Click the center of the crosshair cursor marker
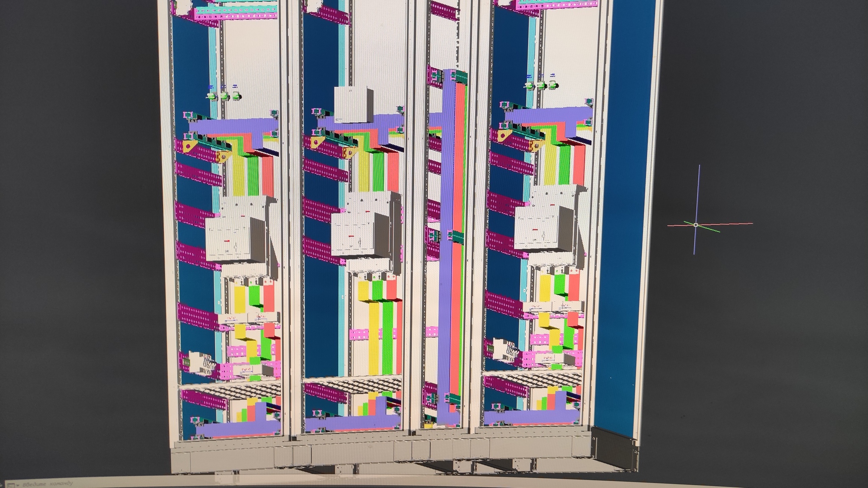Screen dimensions: 868x488 [x=696, y=225]
